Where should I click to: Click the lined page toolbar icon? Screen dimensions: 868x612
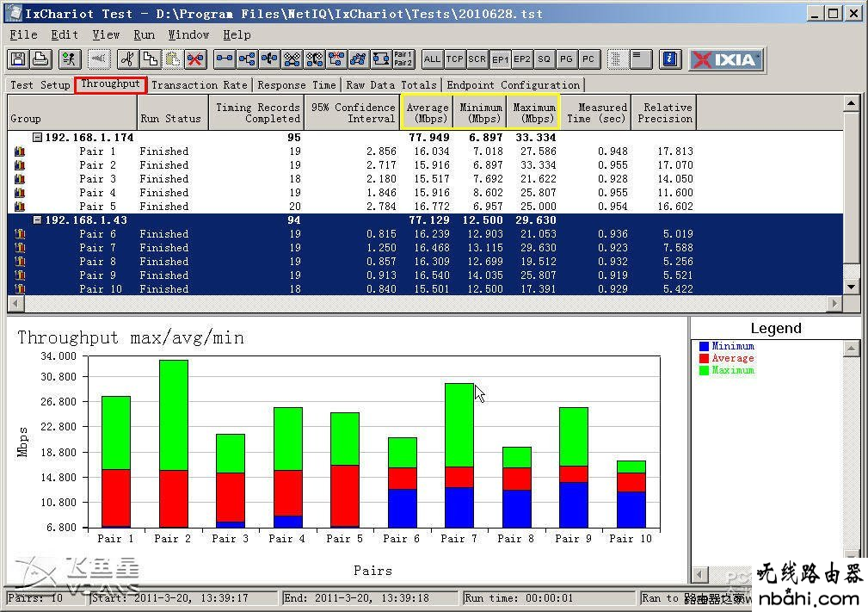(640, 59)
